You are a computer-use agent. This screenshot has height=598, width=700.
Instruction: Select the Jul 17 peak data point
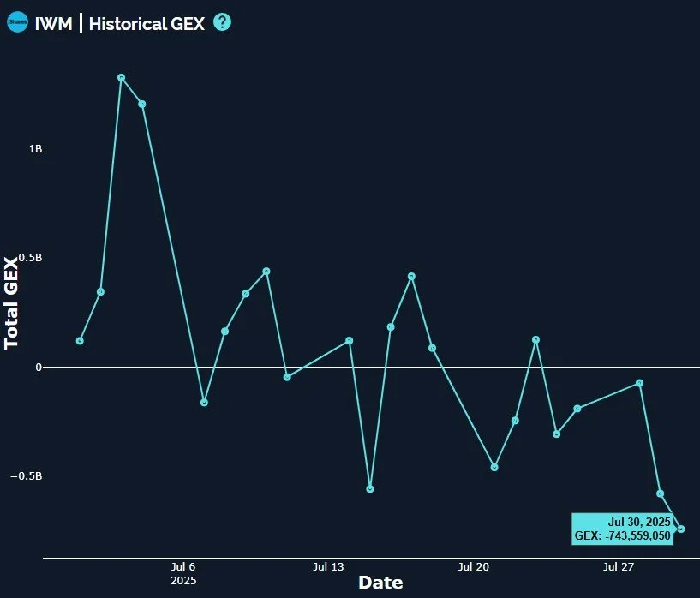[x=411, y=277]
